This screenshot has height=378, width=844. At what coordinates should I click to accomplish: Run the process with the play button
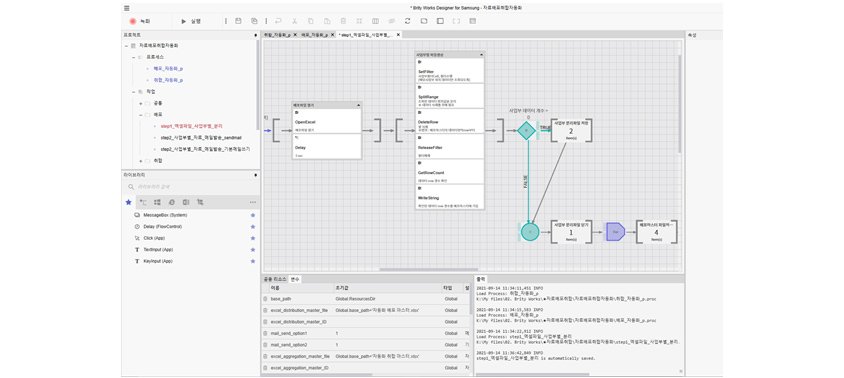click(184, 21)
